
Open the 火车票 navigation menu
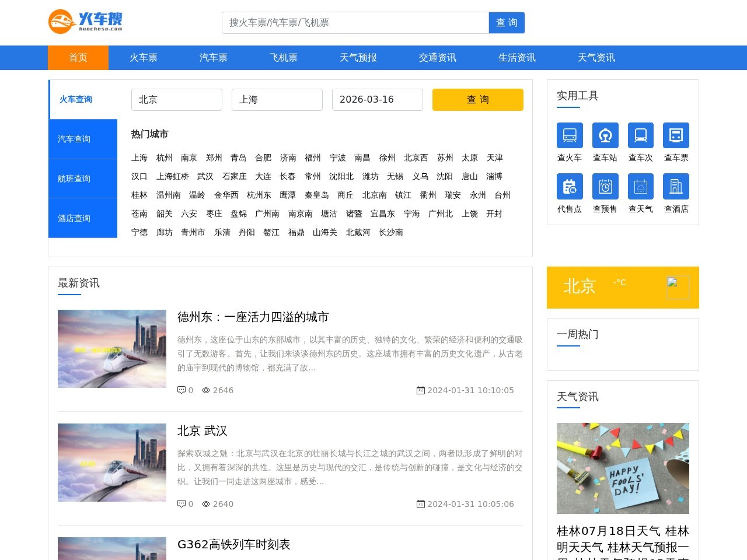click(143, 58)
